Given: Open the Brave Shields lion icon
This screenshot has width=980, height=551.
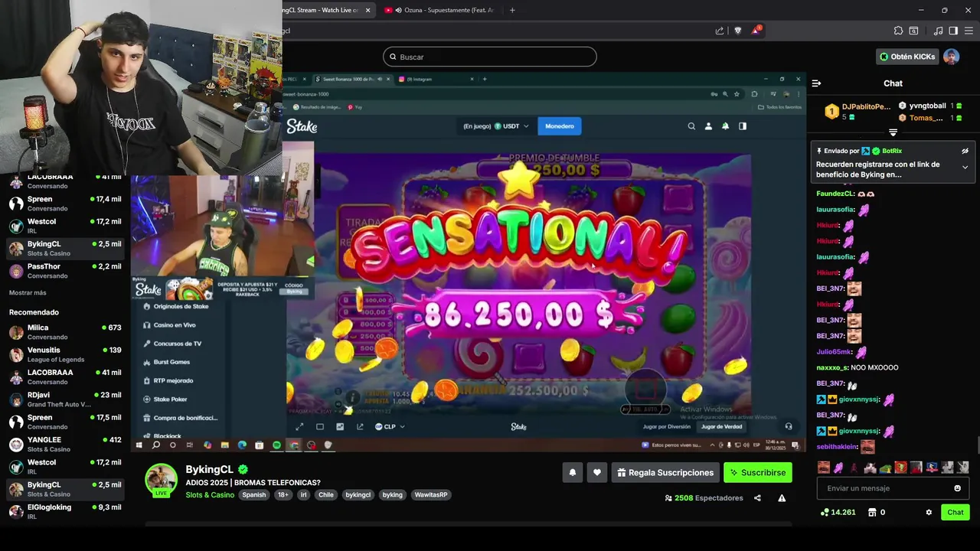Looking at the screenshot, I should 737,31.
